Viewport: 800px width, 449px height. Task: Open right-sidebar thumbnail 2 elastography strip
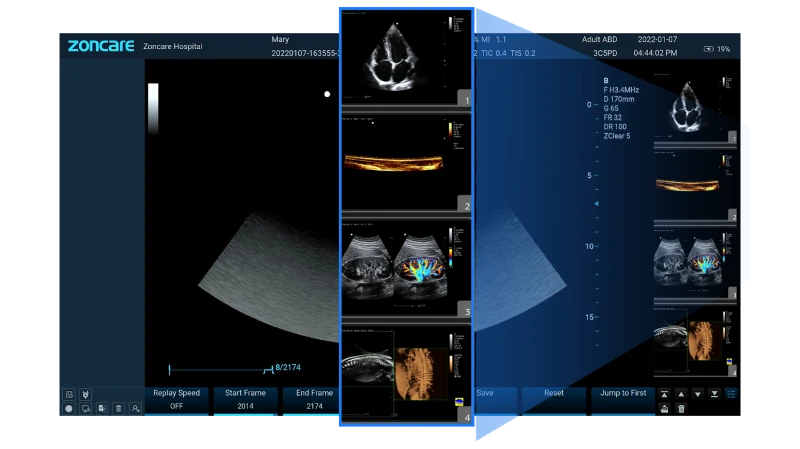[695, 186]
